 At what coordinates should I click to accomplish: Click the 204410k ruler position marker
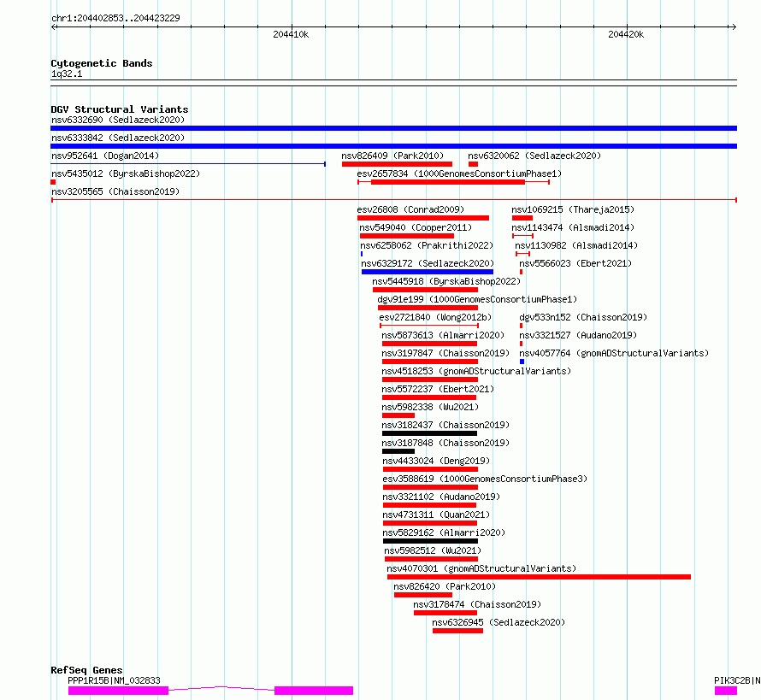(x=291, y=34)
